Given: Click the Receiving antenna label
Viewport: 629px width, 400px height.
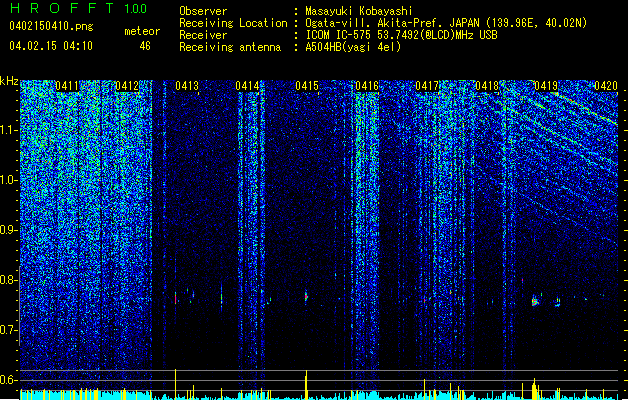Looking at the screenshot, I should pyautogui.click(x=230, y=47).
